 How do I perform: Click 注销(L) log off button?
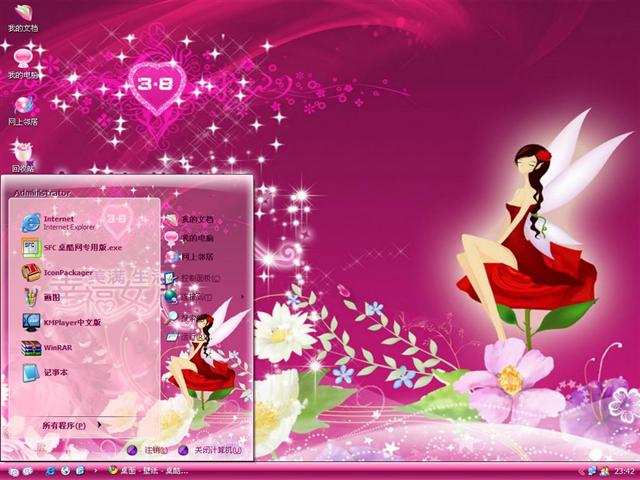coord(148,450)
